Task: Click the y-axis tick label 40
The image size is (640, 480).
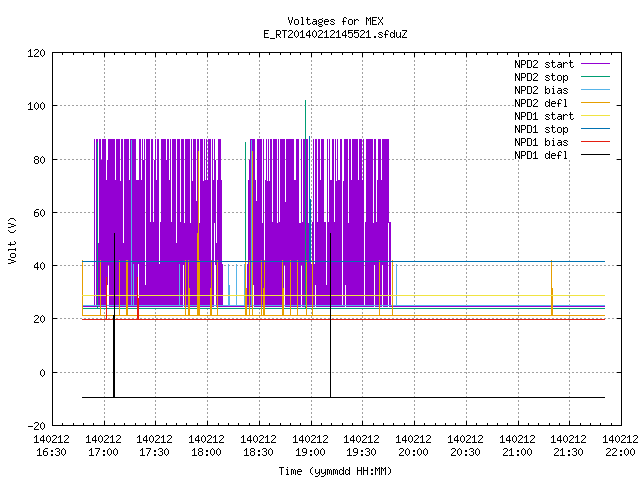Action: pos(39,266)
